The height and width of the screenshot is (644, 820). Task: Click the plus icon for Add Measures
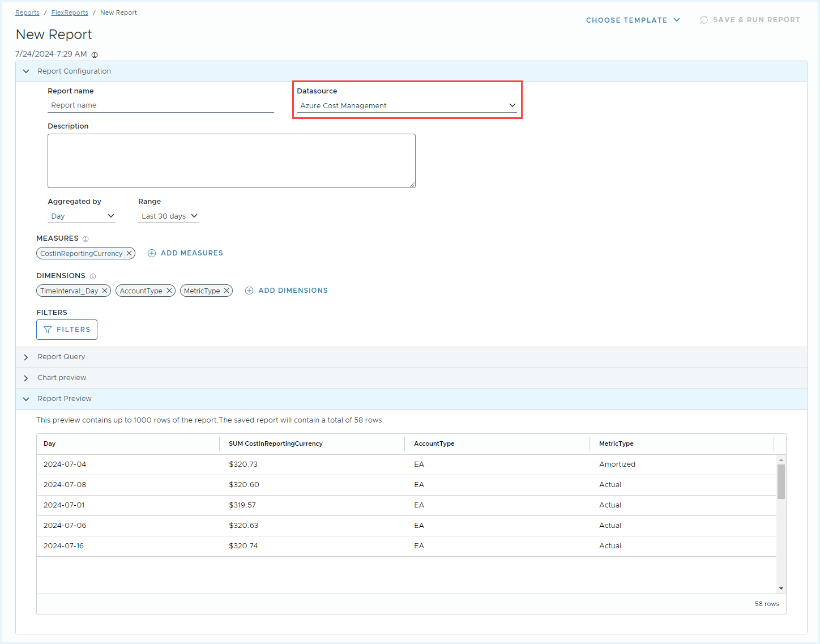152,253
